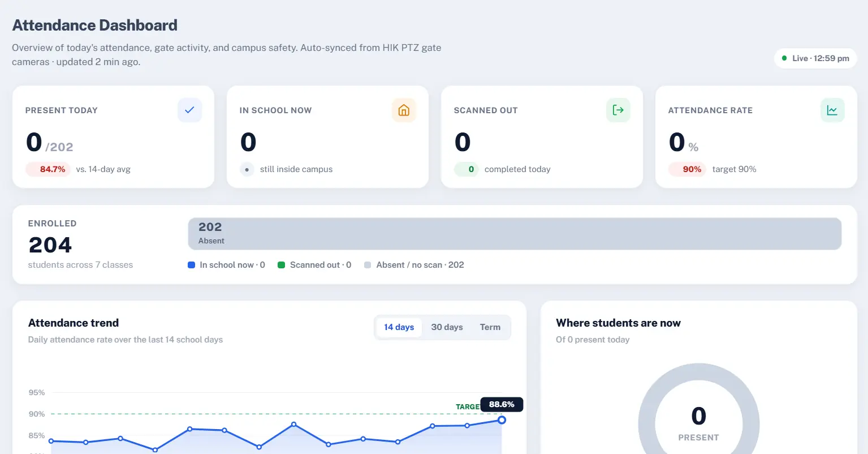868x454 pixels.
Task: Select the 14 days tab
Action: click(399, 327)
